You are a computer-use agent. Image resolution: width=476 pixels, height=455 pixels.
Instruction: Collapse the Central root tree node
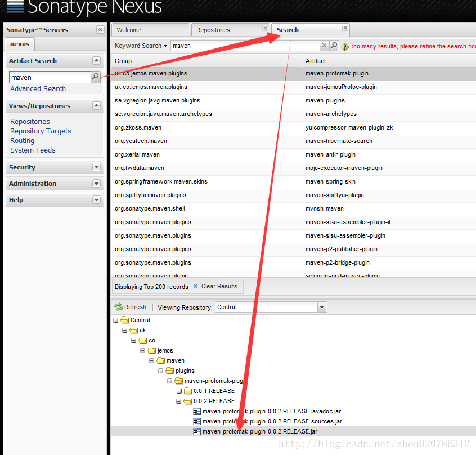[x=116, y=320]
